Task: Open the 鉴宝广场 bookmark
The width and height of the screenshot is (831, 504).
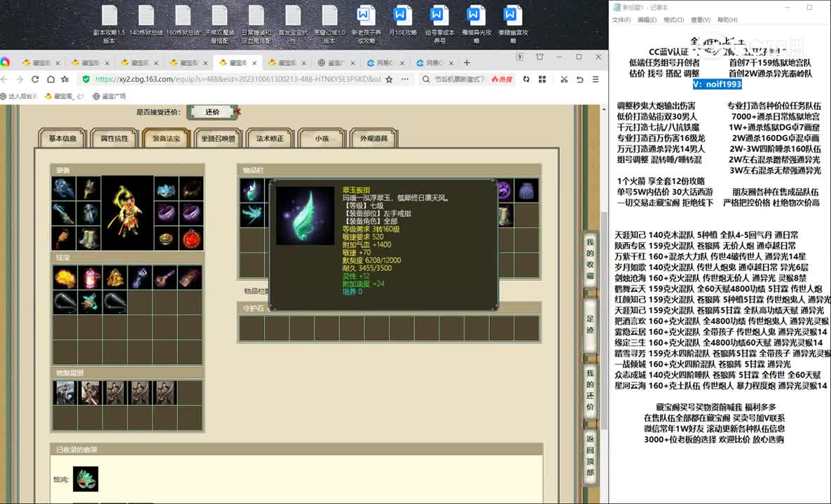Action: pos(109,97)
